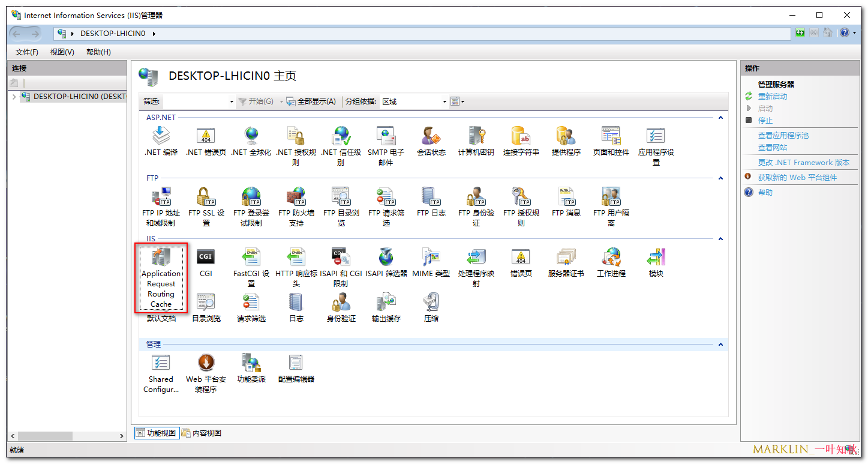Viewport: 868px width, 464px height.
Task: Open Web 平台安装程序 feature
Action: 206,373
